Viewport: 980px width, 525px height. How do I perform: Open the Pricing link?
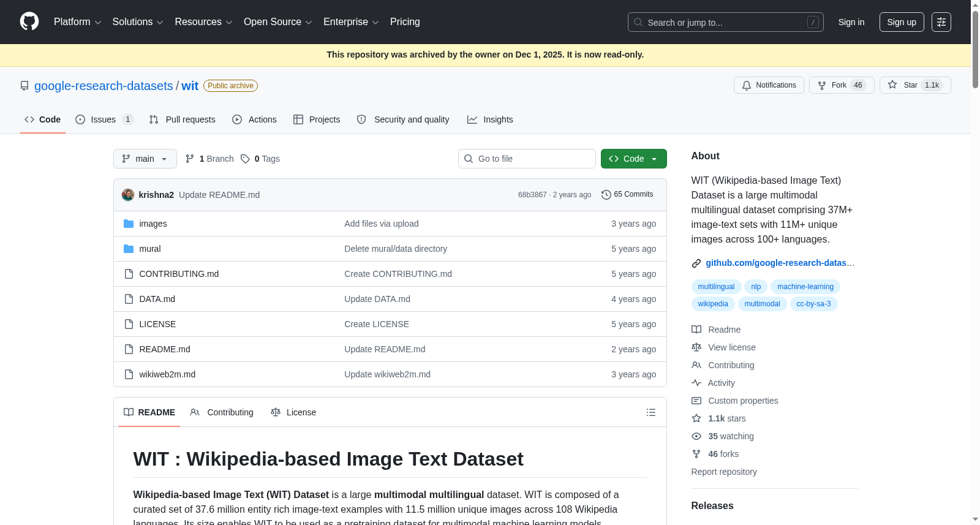pyautogui.click(x=405, y=22)
